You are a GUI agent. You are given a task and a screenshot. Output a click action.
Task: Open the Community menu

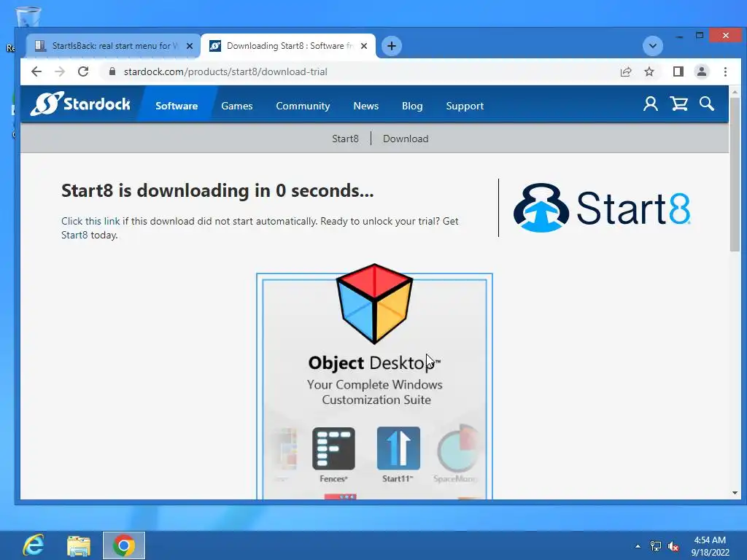[x=303, y=106]
